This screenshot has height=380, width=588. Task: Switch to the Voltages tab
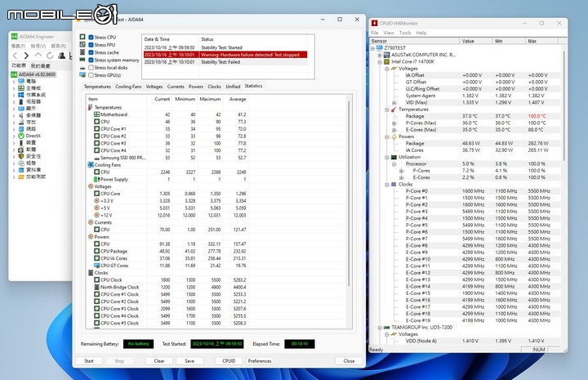[154, 87]
